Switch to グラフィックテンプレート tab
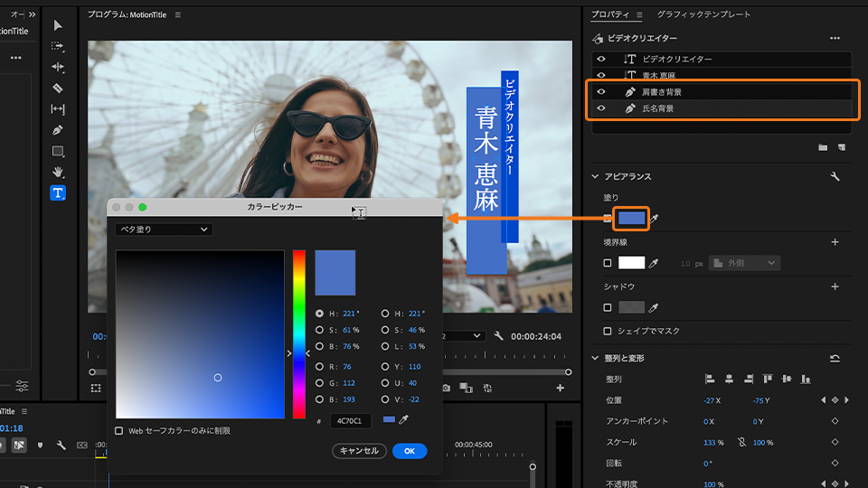 point(703,14)
